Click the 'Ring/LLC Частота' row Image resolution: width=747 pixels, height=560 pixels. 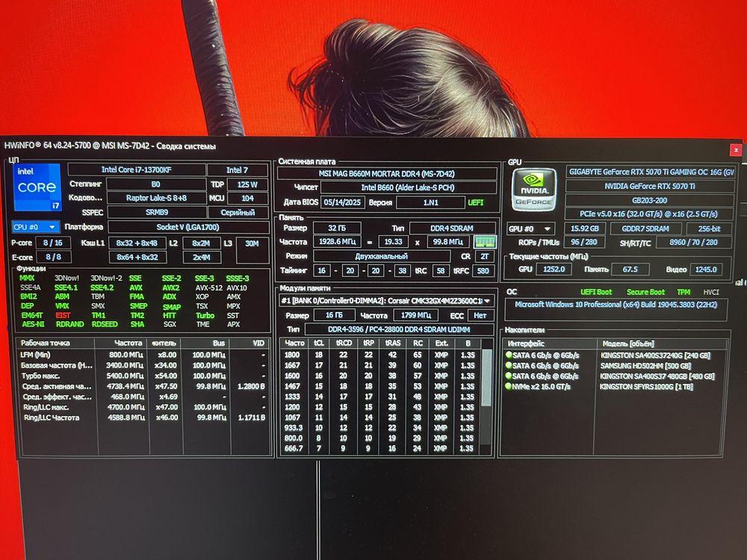click(143, 417)
